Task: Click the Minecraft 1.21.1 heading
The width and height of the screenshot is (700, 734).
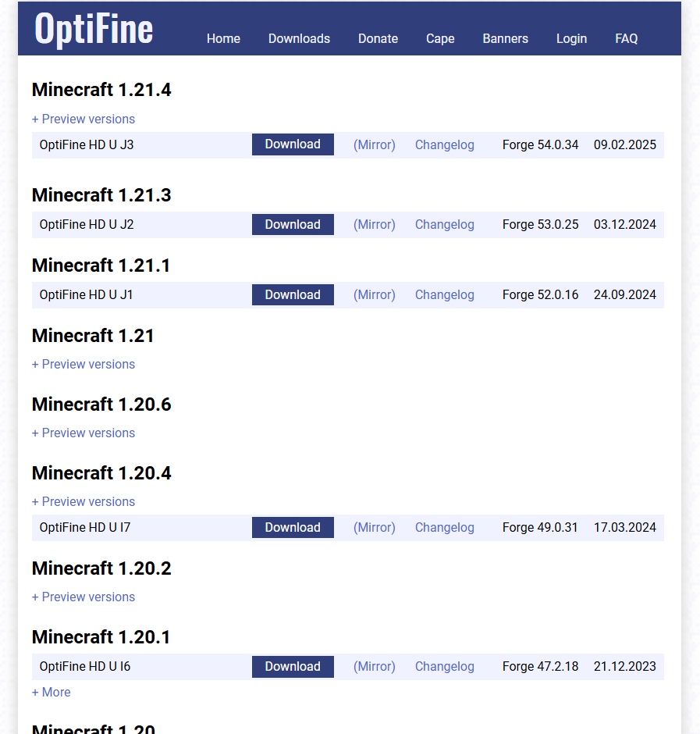Action: pos(101,265)
